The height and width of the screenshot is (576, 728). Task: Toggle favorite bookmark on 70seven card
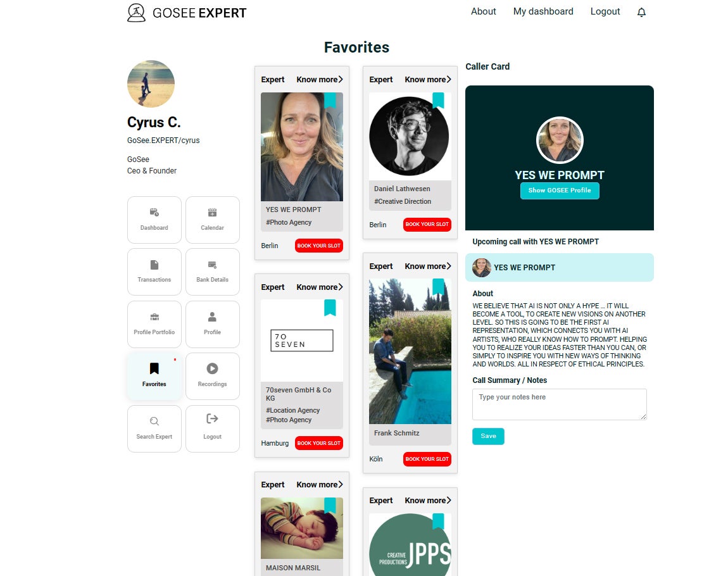(x=330, y=307)
